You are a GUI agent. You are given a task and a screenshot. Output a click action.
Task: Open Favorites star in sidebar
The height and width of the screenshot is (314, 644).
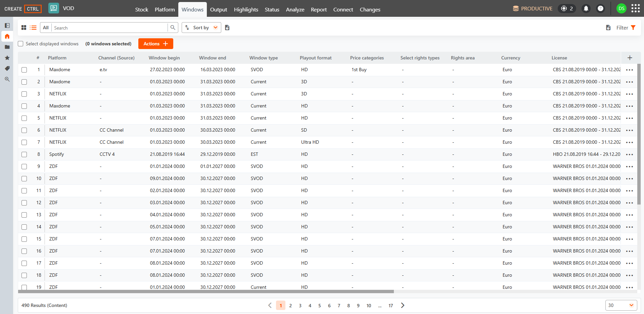point(7,58)
